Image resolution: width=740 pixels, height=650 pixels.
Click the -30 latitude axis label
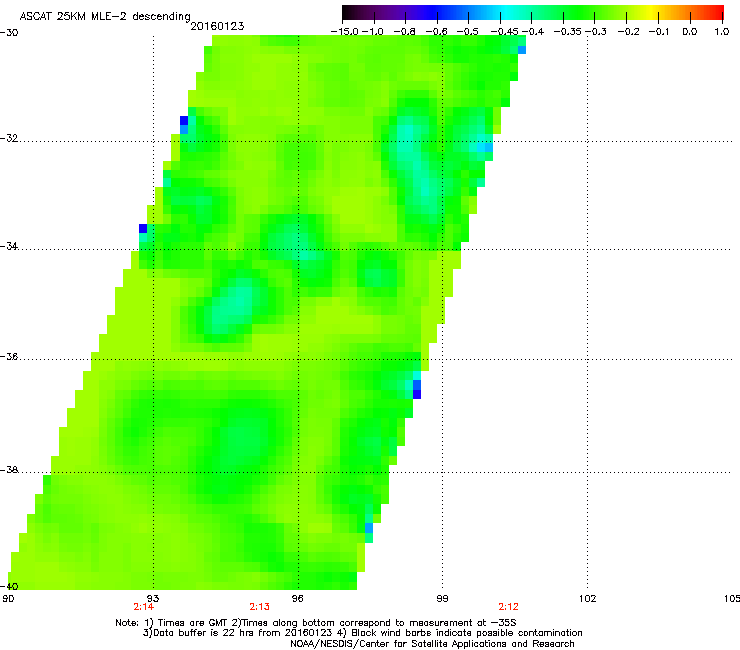9,33
